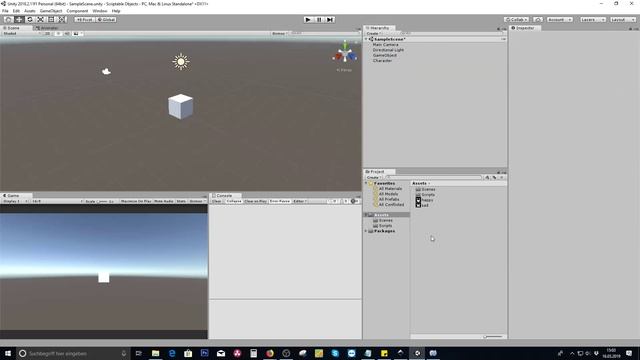
Task: Toggle Error Pause in Console
Action: tap(280, 201)
